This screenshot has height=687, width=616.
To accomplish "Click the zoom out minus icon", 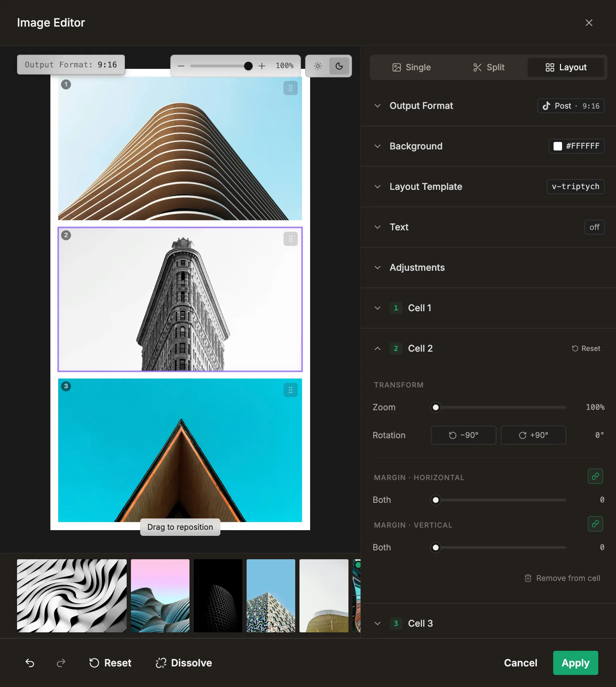I will (x=181, y=66).
